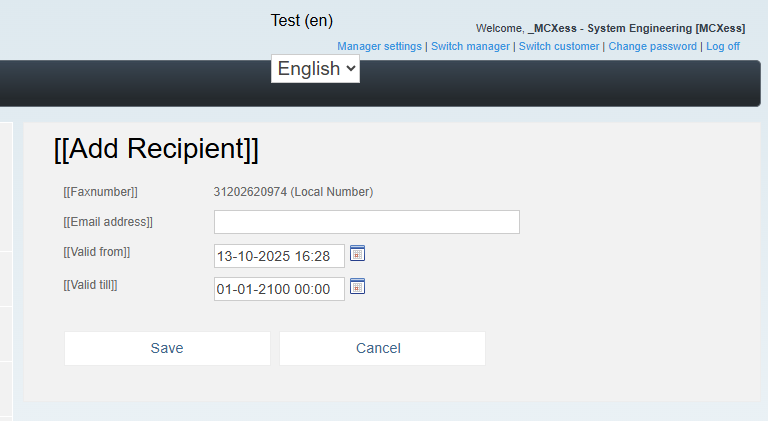Screen dimensions: 768x421
Task: Expand the English language dropdown
Action: (315, 69)
